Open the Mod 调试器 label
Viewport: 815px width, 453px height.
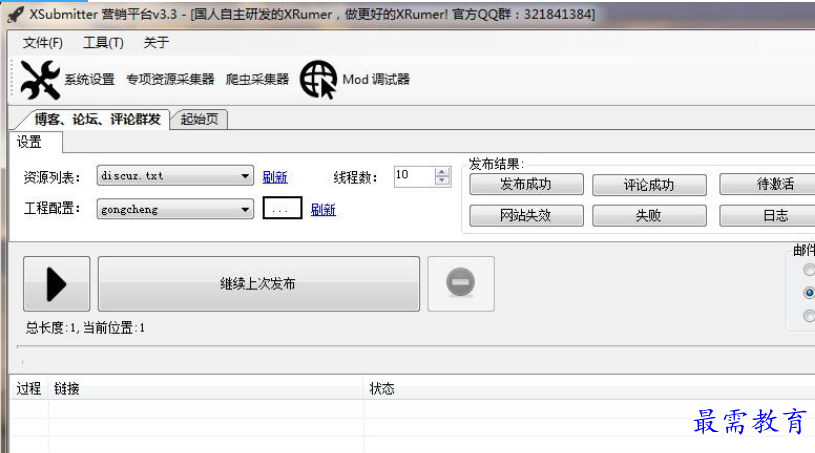pyautogui.click(x=376, y=79)
